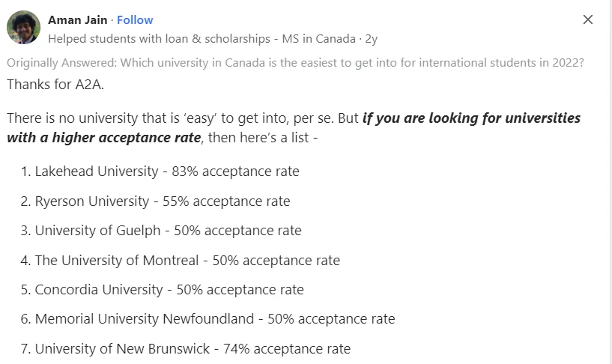Click the 83% acceptance rate text
Viewport: 612px width, 364px height.
click(x=235, y=172)
